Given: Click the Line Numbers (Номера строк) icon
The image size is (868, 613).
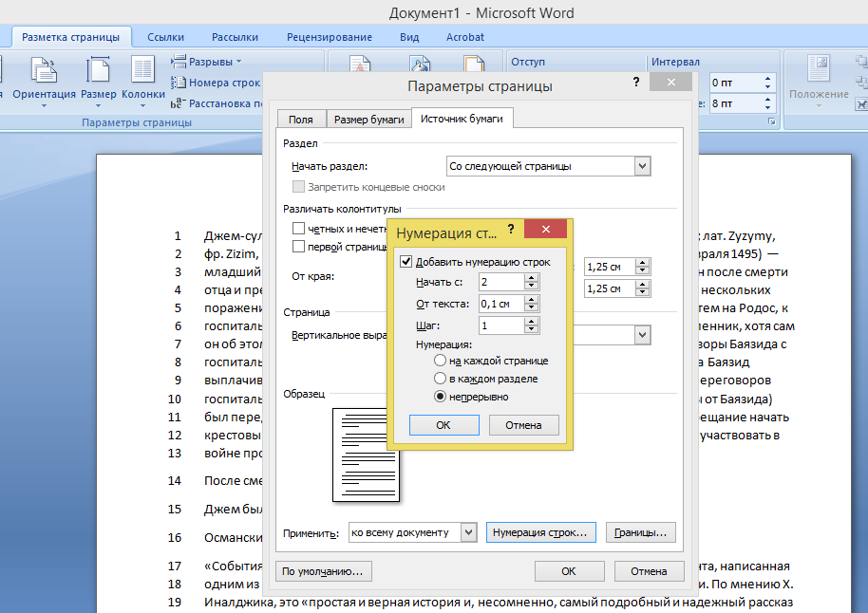Looking at the screenshot, I should click(x=179, y=83).
